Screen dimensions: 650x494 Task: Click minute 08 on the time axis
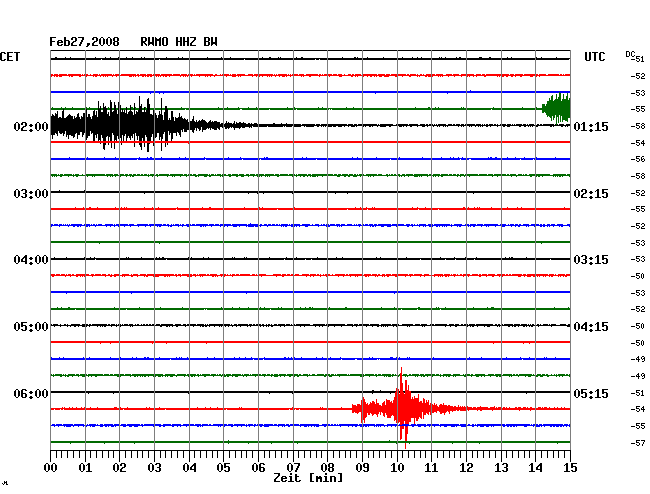click(x=327, y=467)
